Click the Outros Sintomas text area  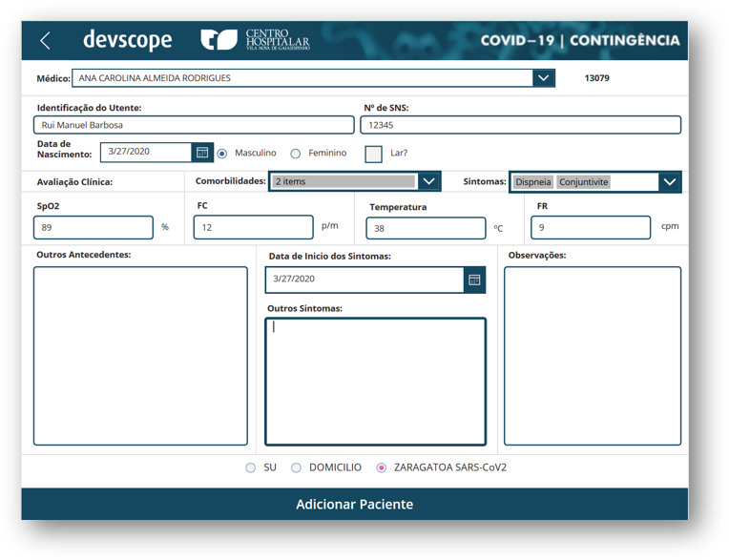(376, 382)
